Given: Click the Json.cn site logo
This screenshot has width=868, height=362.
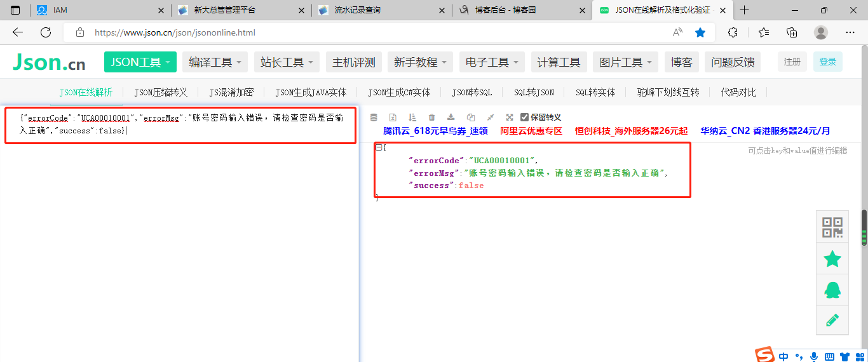Looking at the screenshot, I should (49, 62).
